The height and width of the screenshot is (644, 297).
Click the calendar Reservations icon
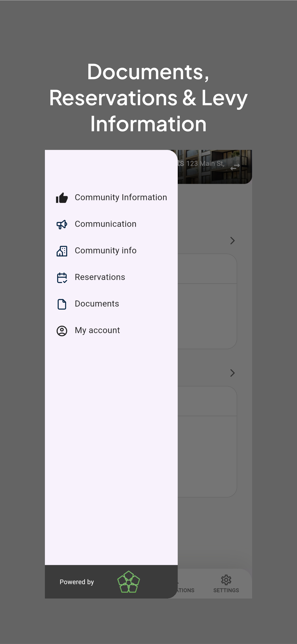pyautogui.click(x=62, y=278)
